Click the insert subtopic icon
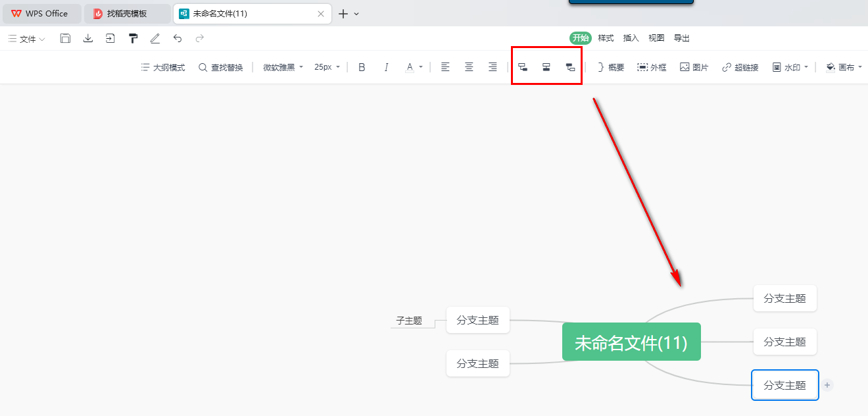Image resolution: width=868 pixels, height=416 pixels. (x=523, y=67)
